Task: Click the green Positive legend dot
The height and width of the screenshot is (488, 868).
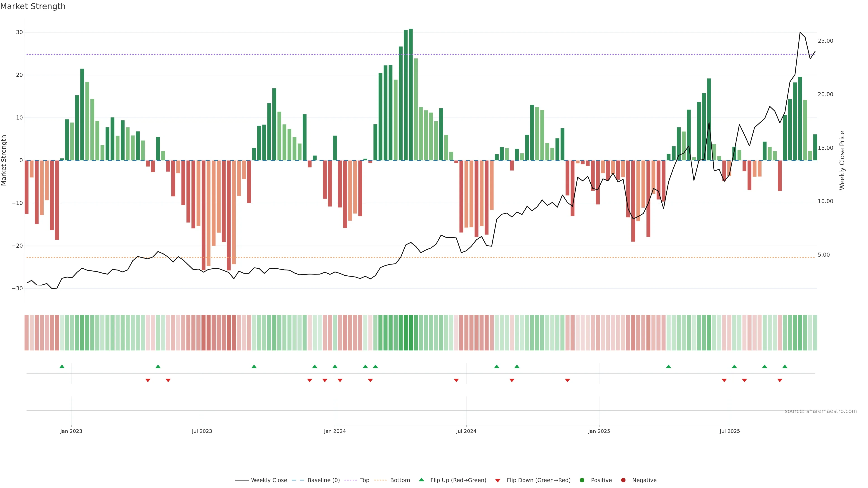Action: click(582, 480)
